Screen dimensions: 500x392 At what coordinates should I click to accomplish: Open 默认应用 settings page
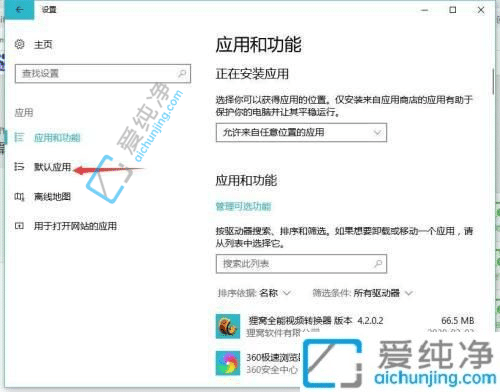coord(52,167)
